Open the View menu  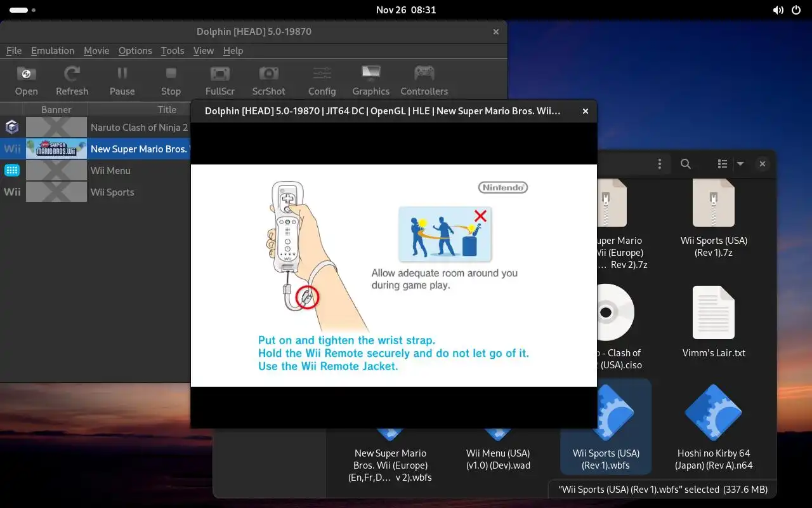(204, 51)
